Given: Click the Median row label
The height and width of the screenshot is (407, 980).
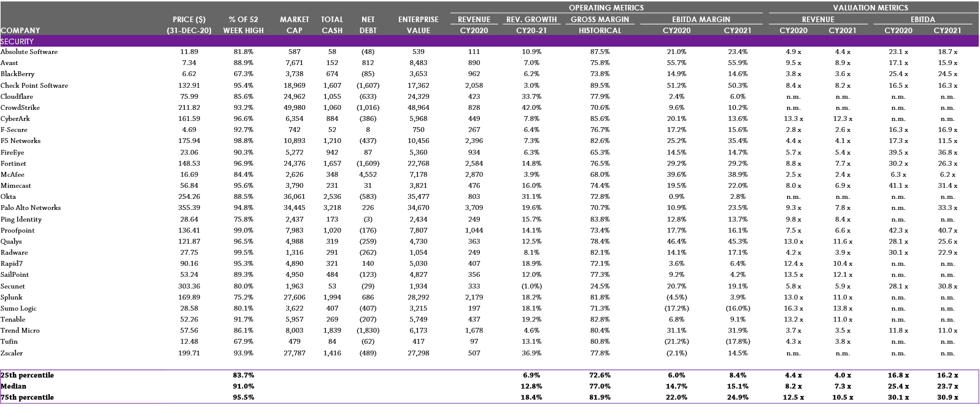Looking at the screenshot, I should point(14,386).
